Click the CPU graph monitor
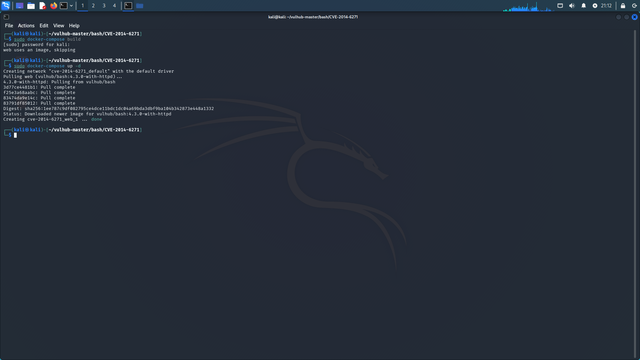Viewport: 640px width, 360px height. point(527,6)
